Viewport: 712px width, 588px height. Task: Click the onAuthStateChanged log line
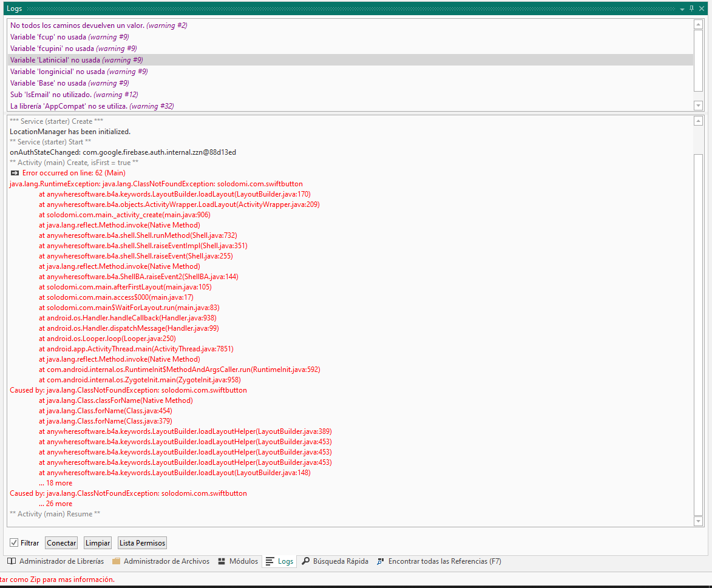coord(123,152)
